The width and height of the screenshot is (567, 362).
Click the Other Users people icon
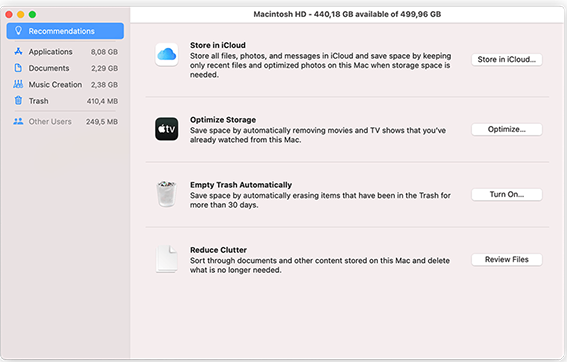pos(18,122)
